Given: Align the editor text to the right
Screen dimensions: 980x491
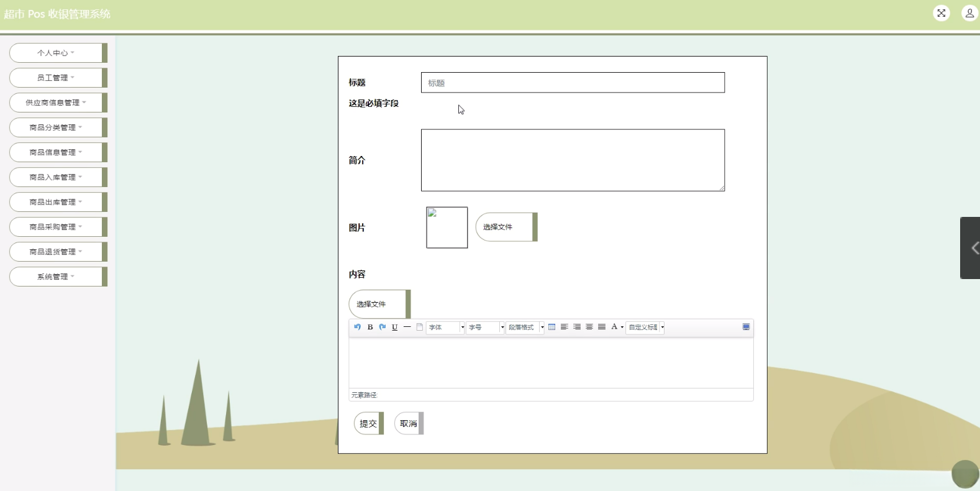Looking at the screenshot, I should click(x=577, y=327).
